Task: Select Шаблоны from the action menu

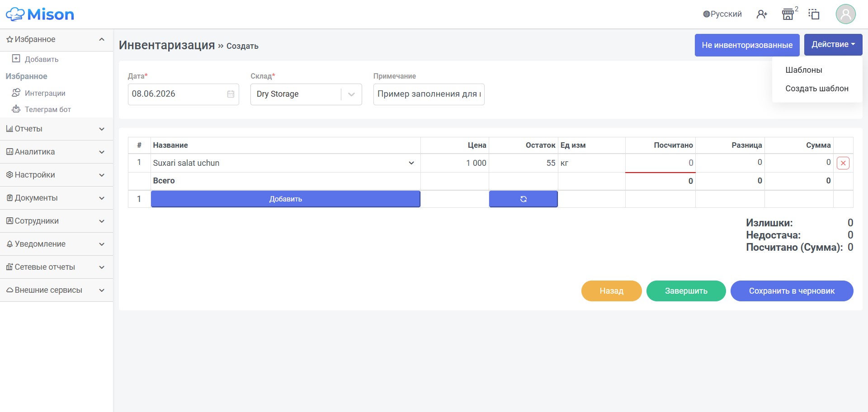Action: [x=804, y=70]
